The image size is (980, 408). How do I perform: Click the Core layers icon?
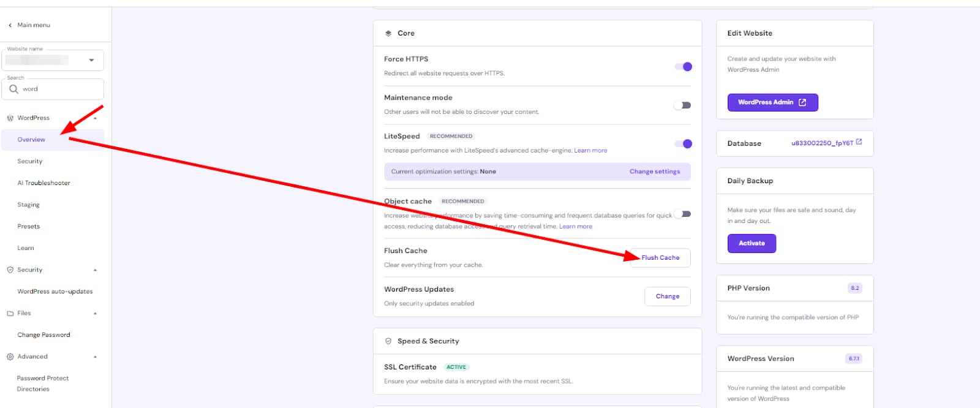point(388,34)
